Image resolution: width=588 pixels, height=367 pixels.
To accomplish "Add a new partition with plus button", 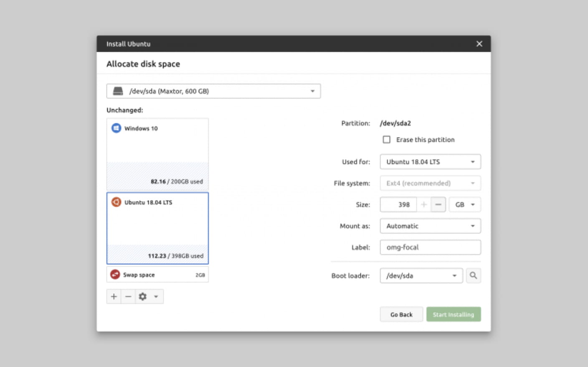I will 114,296.
